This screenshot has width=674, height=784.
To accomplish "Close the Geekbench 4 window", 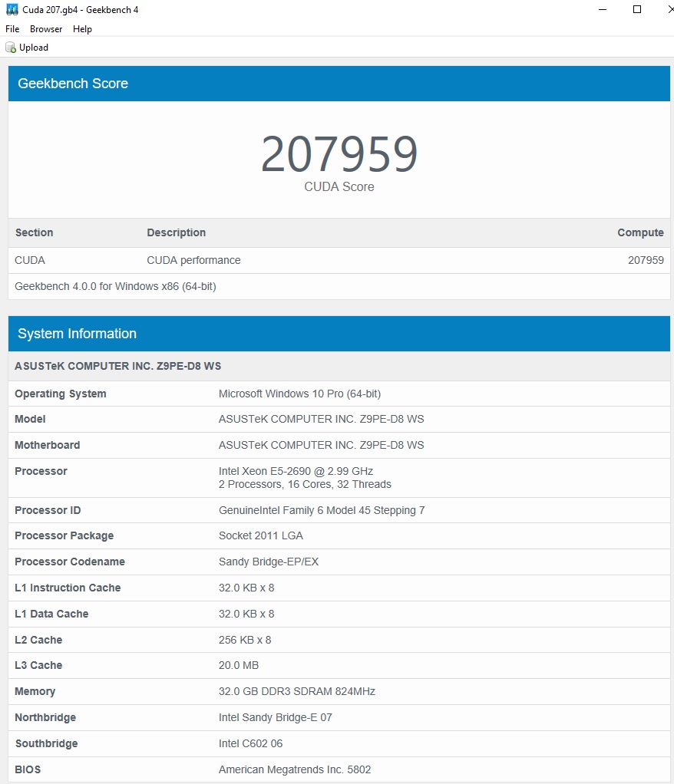I will pos(670,9).
